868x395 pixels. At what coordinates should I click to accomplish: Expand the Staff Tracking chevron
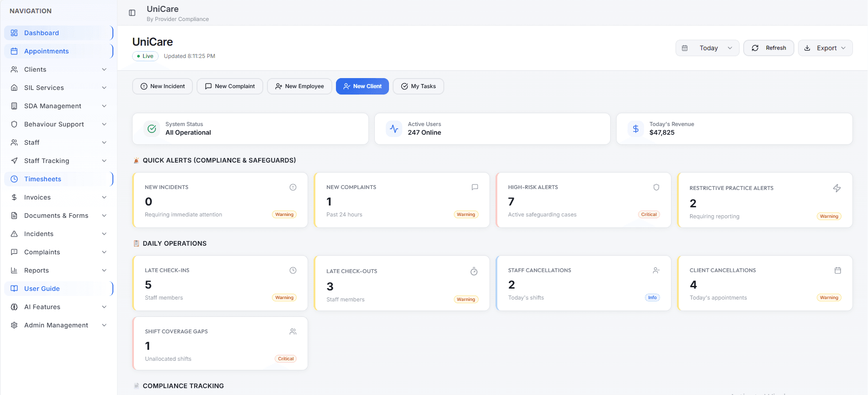point(104,161)
